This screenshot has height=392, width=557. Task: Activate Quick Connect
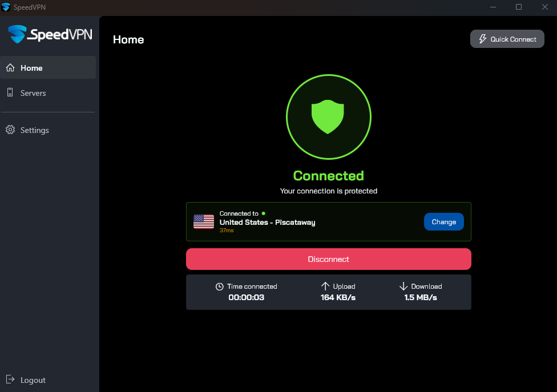[507, 39]
